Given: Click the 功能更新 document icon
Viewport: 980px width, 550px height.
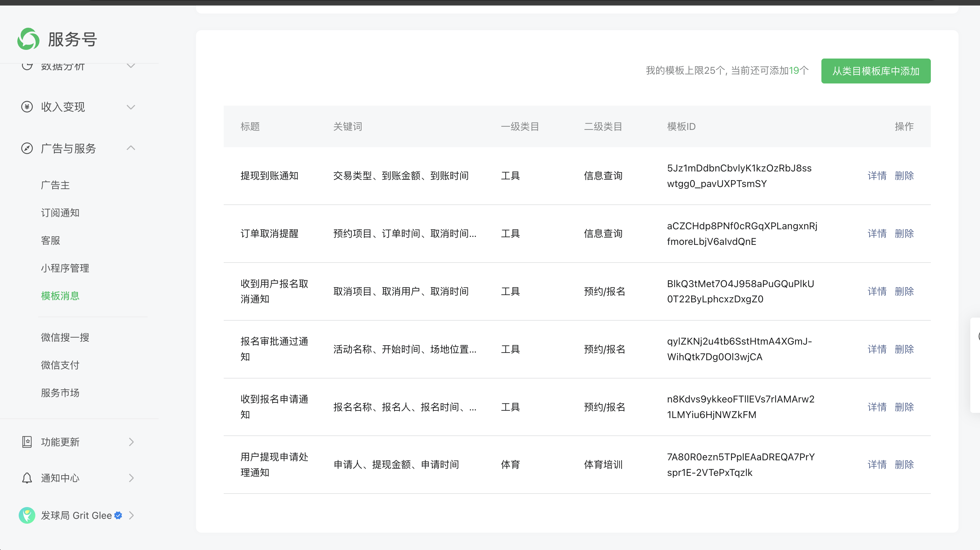Looking at the screenshot, I should [27, 442].
